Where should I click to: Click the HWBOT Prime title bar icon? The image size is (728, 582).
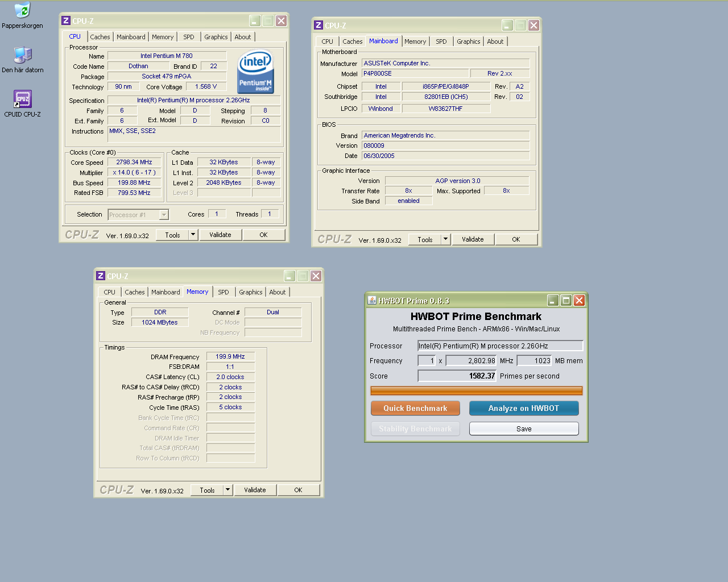(372, 301)
